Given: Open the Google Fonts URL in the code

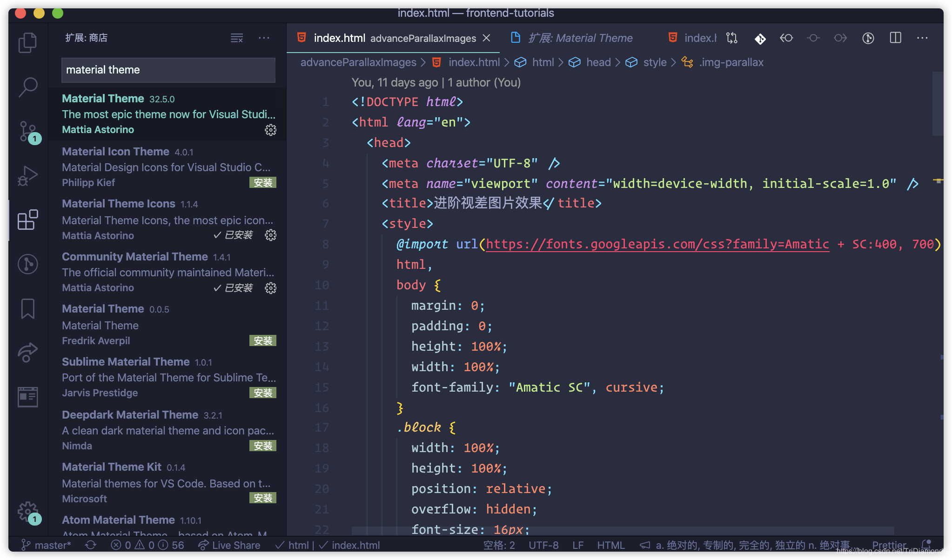Looking at the screenshot, I should (657, 244).
